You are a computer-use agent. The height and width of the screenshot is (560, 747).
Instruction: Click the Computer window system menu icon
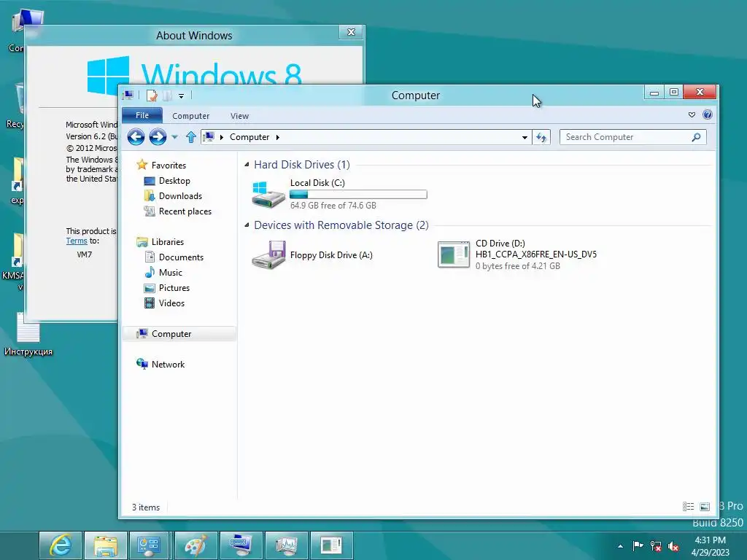[128, 96]
